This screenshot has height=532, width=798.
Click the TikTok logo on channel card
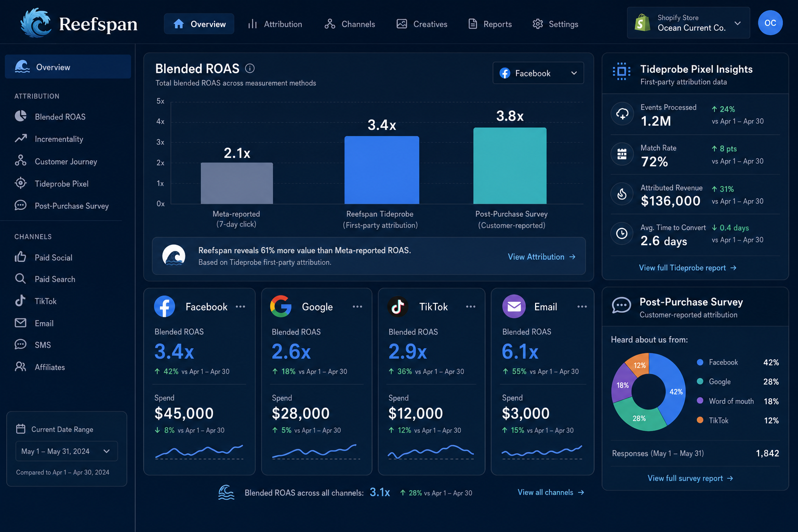(x=398, y=307)
